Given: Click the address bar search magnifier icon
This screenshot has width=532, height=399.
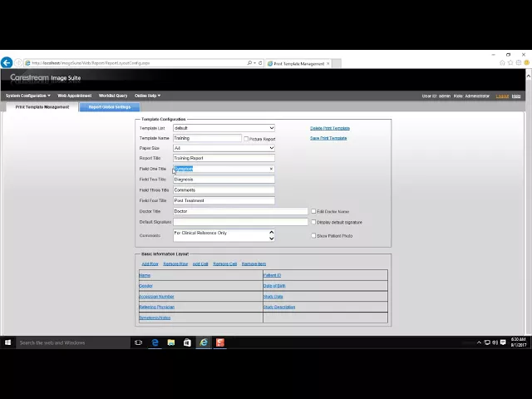Looking at the screenshot, I should pyautogui.click(x=249, y=63).
